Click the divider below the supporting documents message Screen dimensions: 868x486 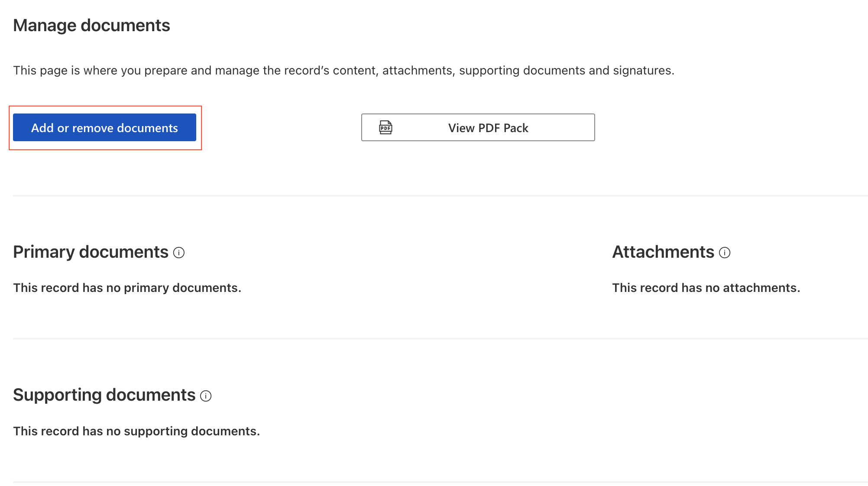pos(433,482)
